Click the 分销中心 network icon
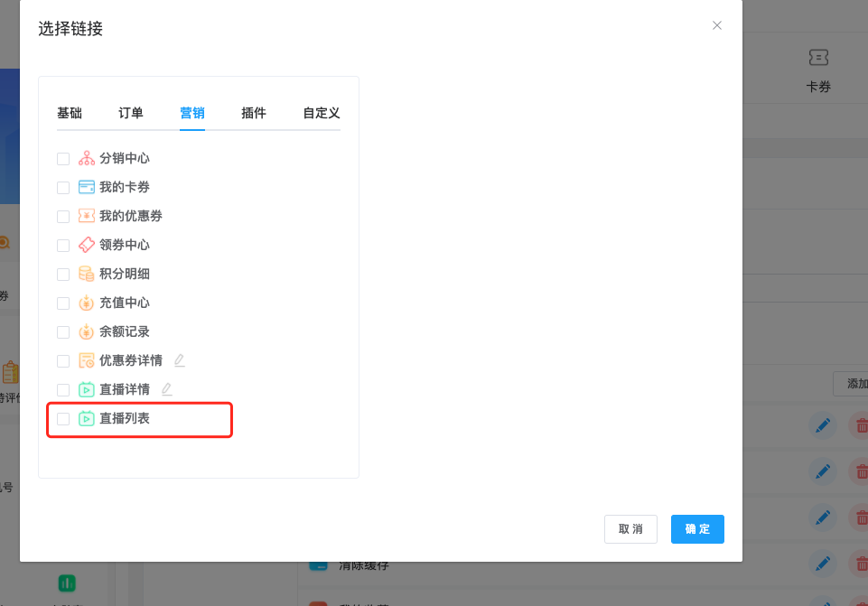 click(87, 158)
